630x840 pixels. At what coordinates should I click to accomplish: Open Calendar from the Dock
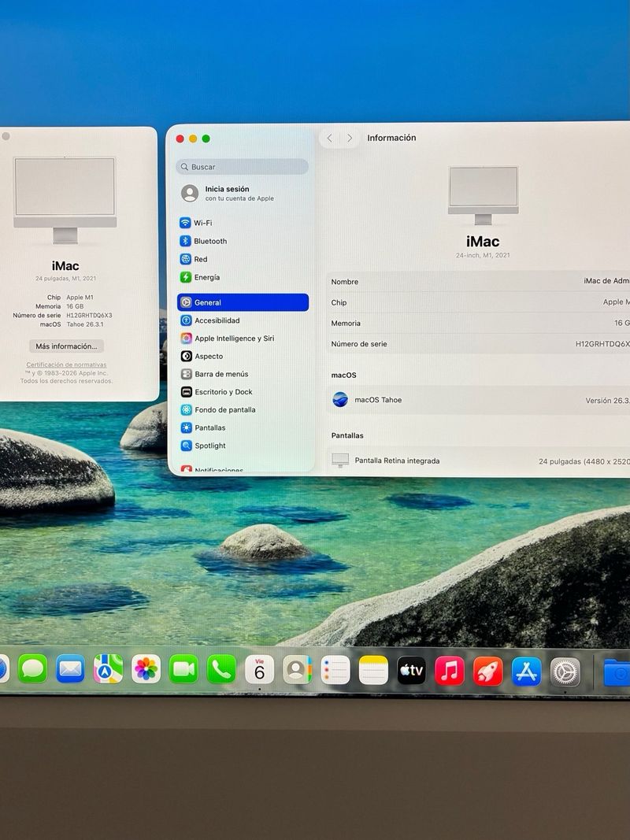coord(260,670)
